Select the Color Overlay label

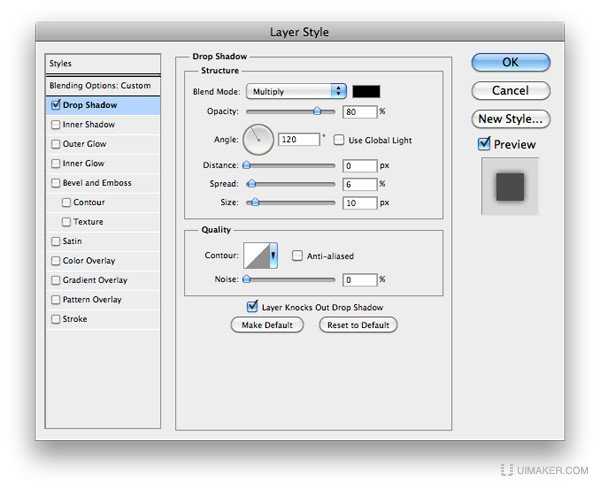coord(89,261)
